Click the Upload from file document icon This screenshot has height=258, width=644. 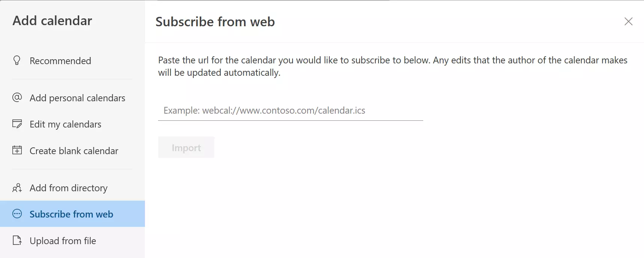point(17,240)
